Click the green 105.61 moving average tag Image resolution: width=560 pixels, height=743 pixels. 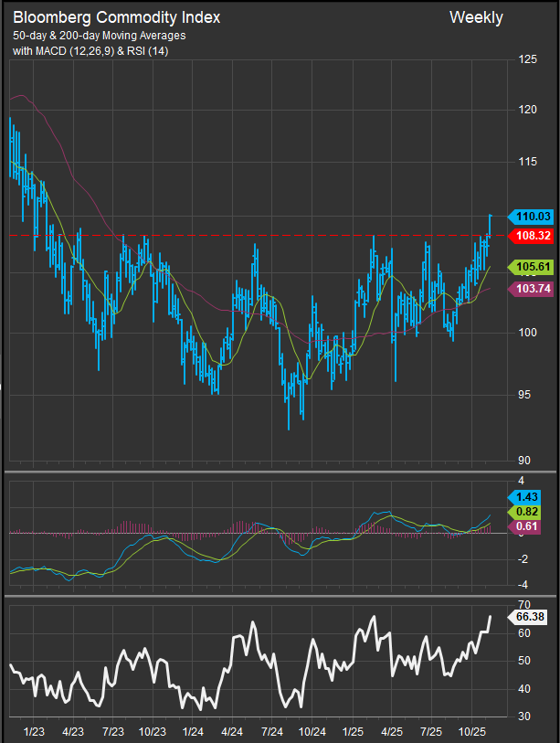[531, 267]
